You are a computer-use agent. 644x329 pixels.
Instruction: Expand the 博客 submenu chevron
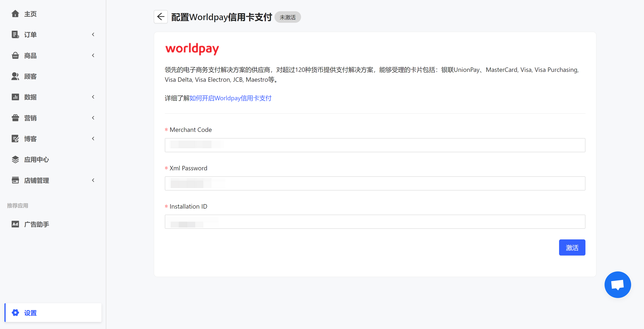click(x=93, y=138)
